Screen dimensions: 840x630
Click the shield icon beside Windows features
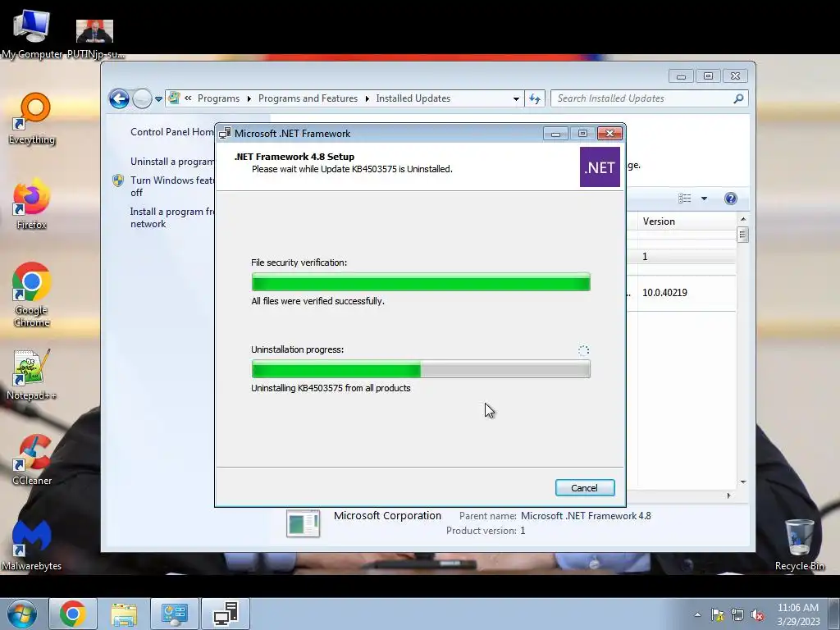point(118,180)
